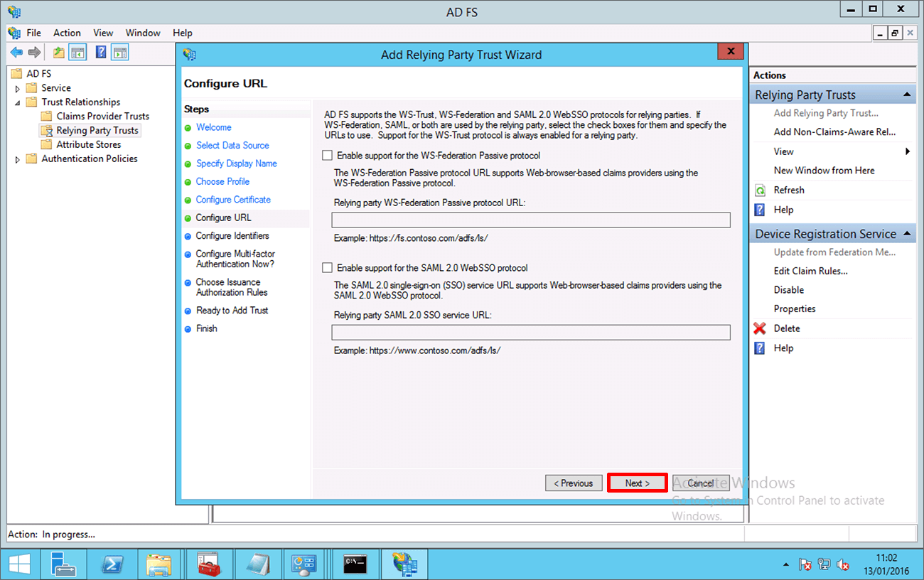The width and height of the screenshot is (924, 580).
Task: Click the SAML 2.0 SSO service URL field
Action: tap(531, 333)
